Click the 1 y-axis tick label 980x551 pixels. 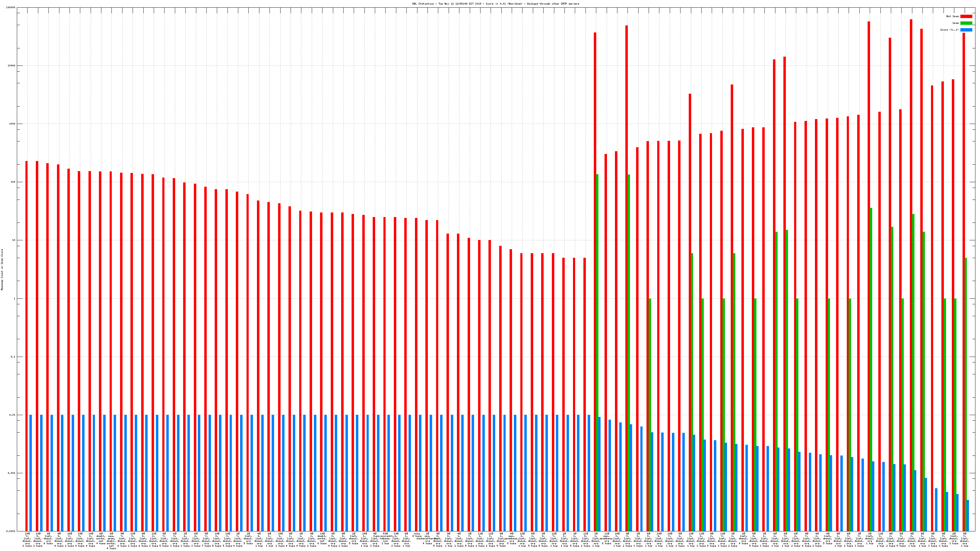click(x=15, y=298)
